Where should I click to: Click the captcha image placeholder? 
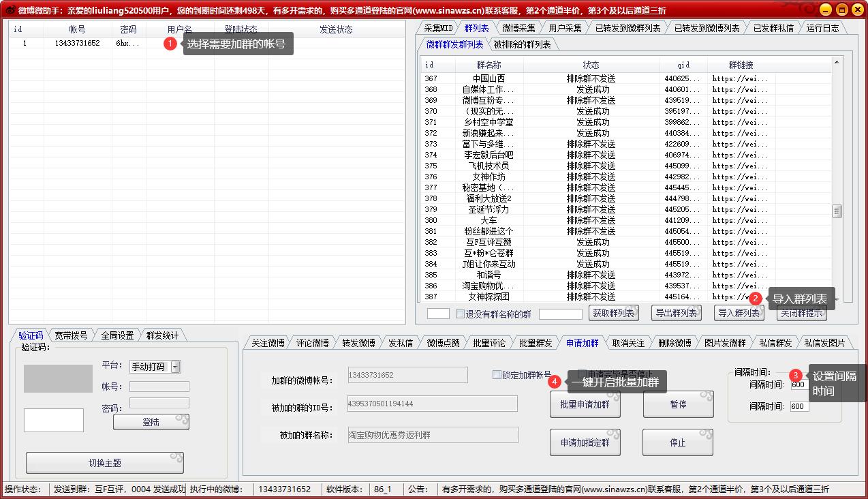click(x=58, y=378)
